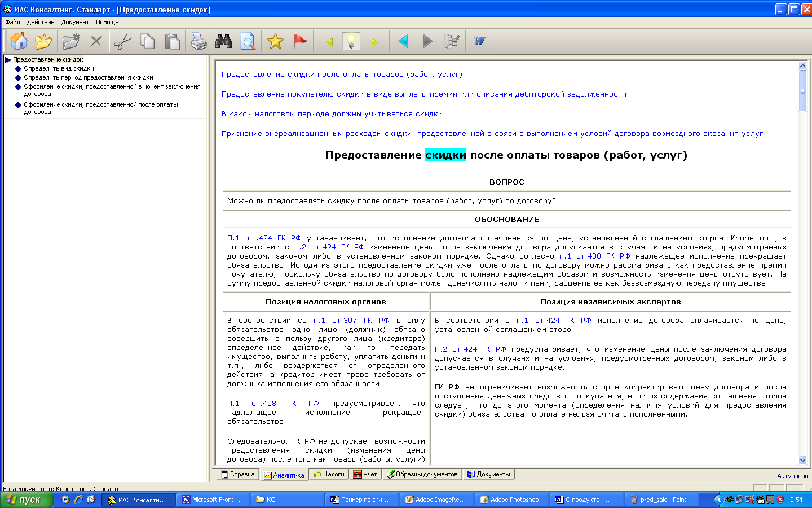Switch to the Документы tab
The height and width of the screenshot is (508, 812).
click(488, 474)
